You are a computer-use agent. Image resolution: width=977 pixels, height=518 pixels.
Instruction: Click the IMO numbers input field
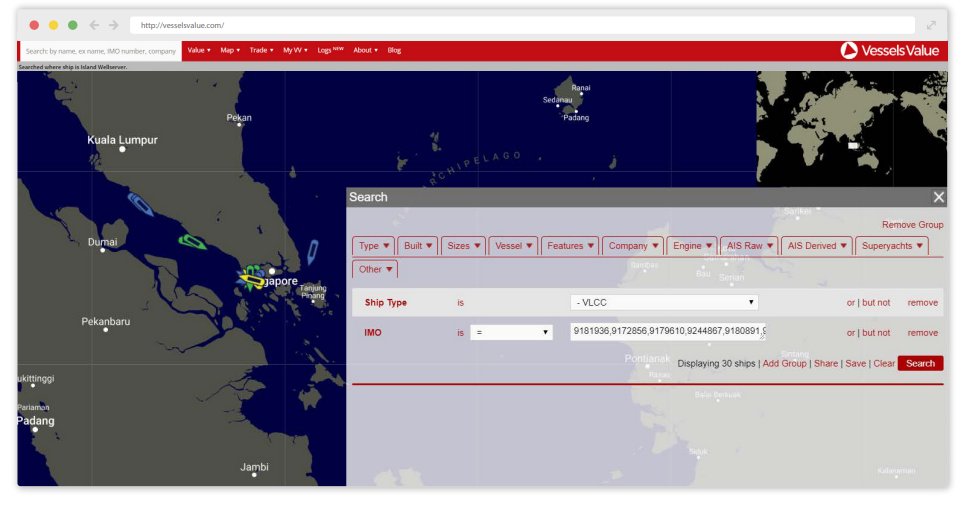667,332
